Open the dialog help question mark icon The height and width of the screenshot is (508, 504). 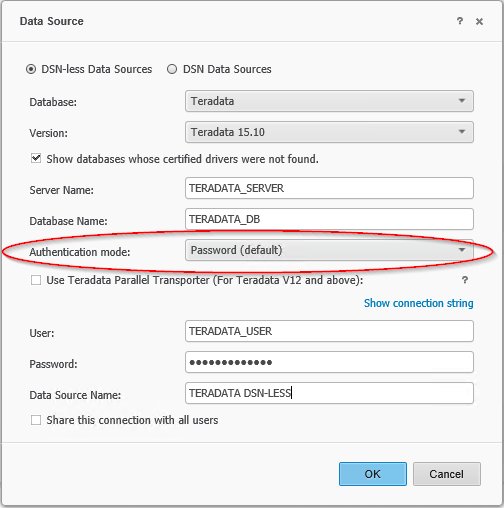click(x=460, y=21)
